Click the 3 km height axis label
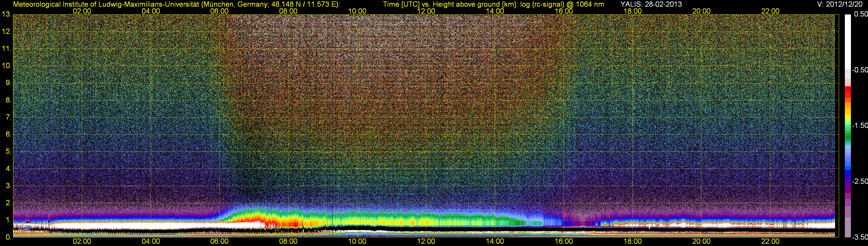The image size is (868, 246). click(8, 186)
